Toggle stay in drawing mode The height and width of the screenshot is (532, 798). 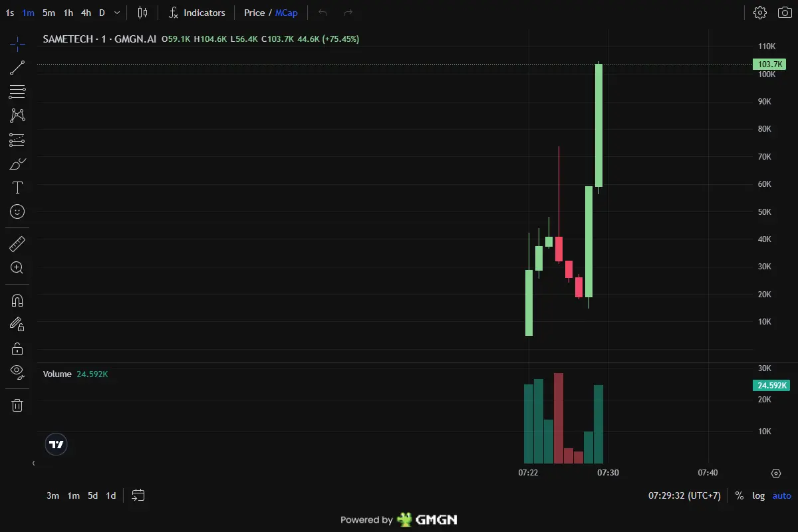(x=17, y=325)
